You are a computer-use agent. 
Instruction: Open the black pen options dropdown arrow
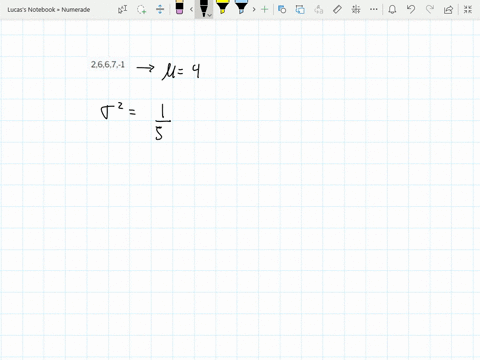pos(210,15)
